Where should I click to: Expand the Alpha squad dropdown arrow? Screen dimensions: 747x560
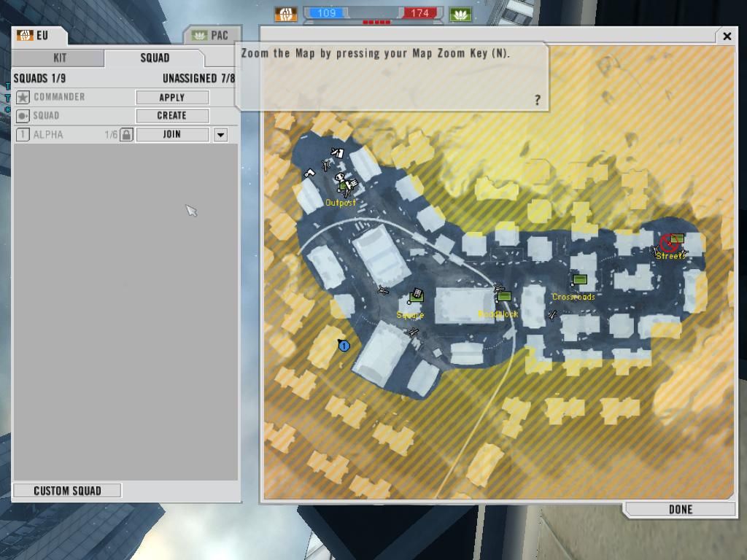tap(220, 135)
